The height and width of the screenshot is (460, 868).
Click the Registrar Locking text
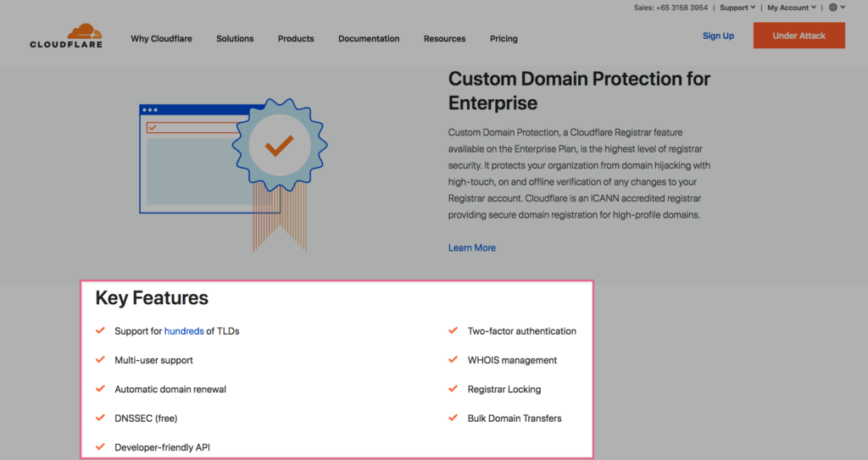(x=504, y=389)
